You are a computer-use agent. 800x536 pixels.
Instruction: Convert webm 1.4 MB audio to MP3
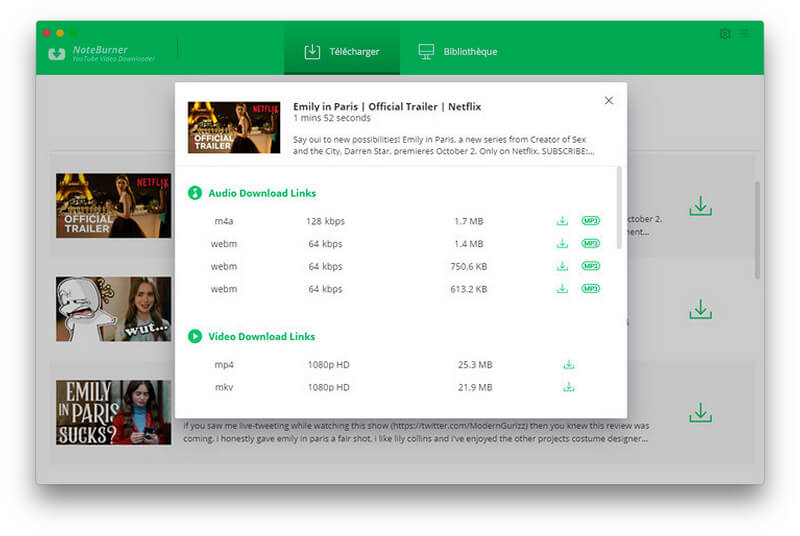590,243
